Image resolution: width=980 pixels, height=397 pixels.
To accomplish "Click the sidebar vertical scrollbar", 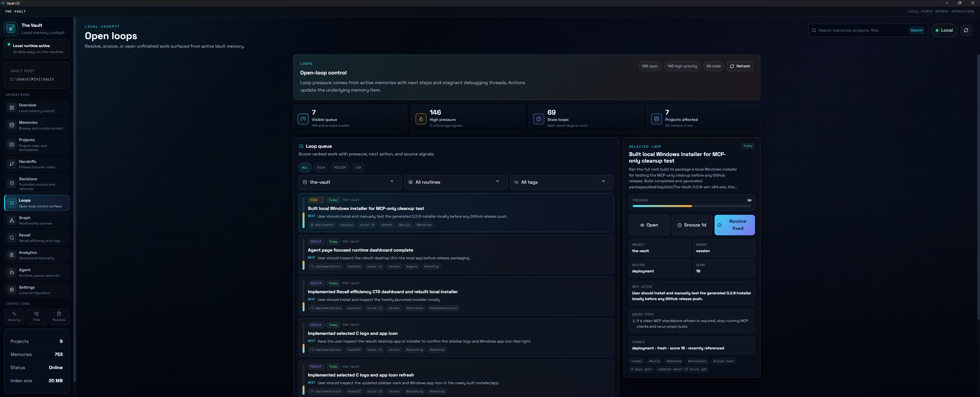I will 75,199.
